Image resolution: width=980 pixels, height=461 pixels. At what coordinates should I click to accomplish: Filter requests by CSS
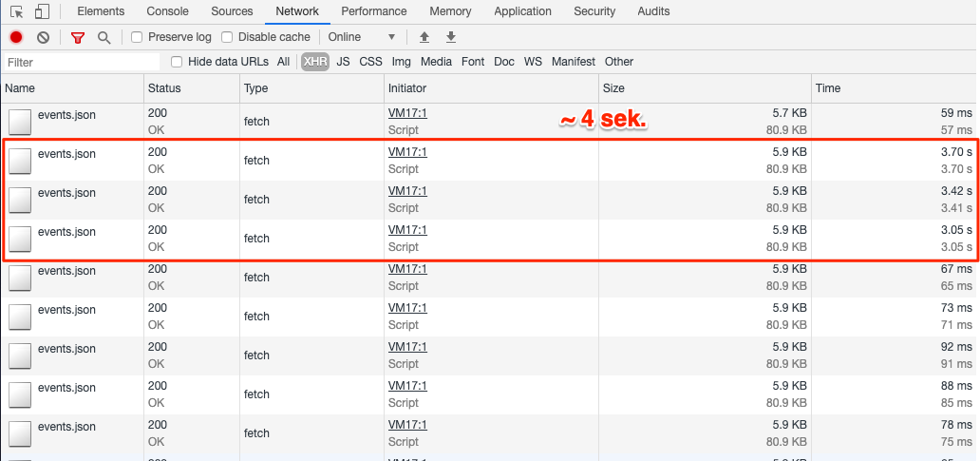(x=370, y=62)
